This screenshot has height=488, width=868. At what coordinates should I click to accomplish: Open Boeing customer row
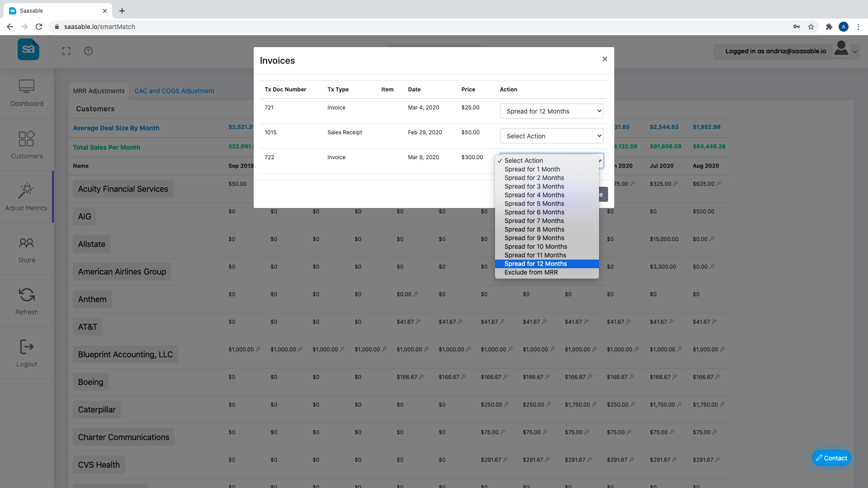(90, 382)
